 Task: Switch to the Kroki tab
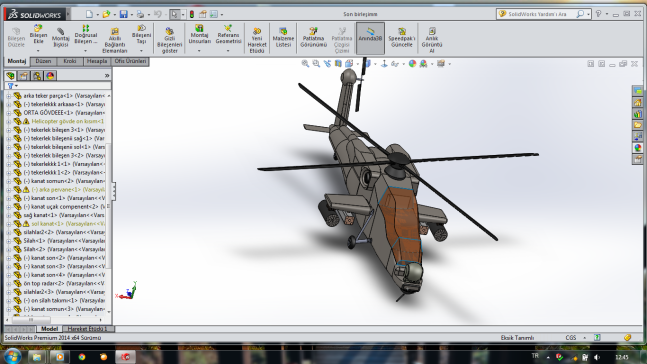click(70, 61)
